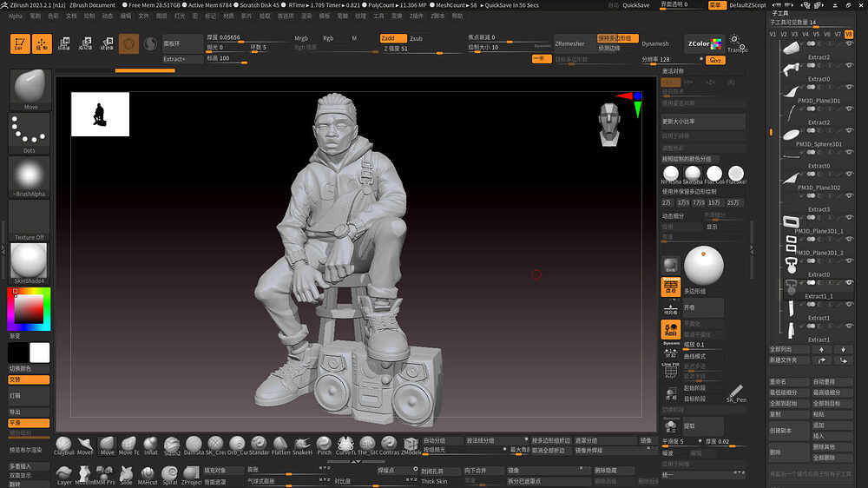Pick the MAHcut brush
This screenshot has height=488, width=868.
(148, 475)
